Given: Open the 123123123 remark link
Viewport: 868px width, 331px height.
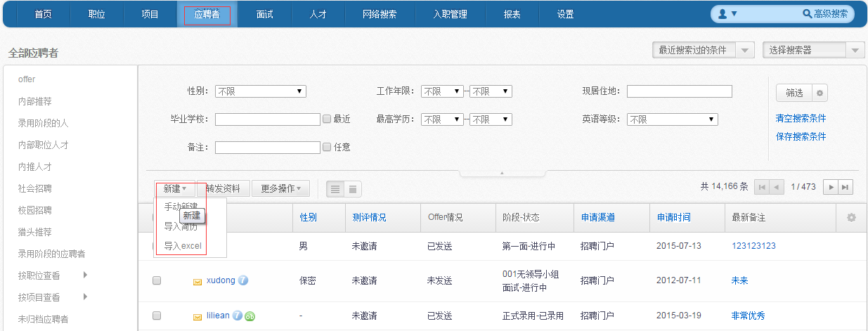Looking at the screenshot, I should 753,246.
